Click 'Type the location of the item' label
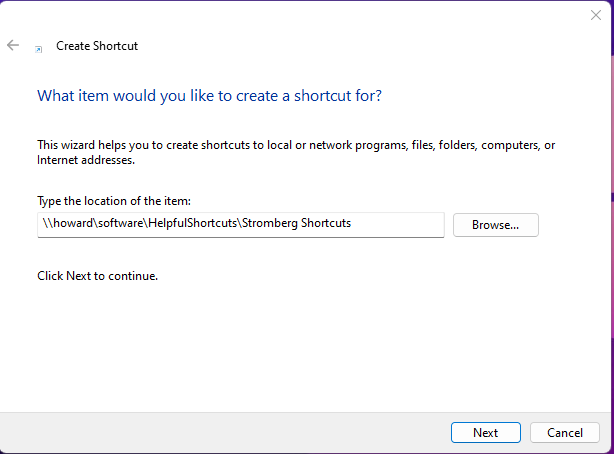 pyautogui.click(x=120, y=201)
